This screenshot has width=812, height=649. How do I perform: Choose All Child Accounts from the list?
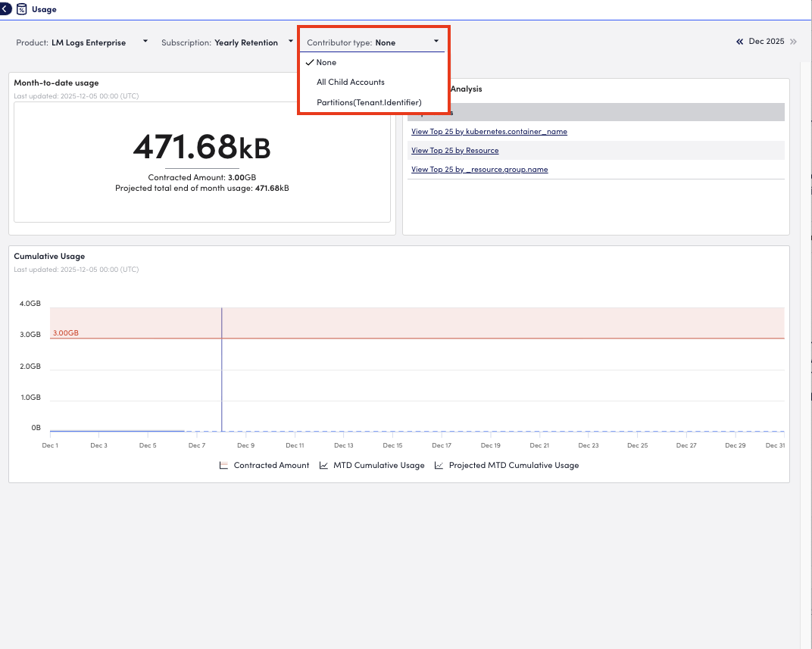(350, 82)
